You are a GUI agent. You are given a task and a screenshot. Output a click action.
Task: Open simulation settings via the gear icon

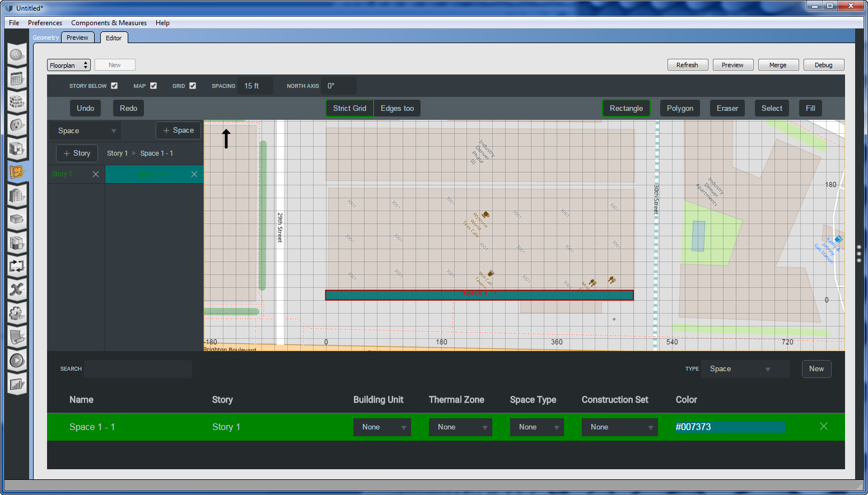(x=17, y=313)
